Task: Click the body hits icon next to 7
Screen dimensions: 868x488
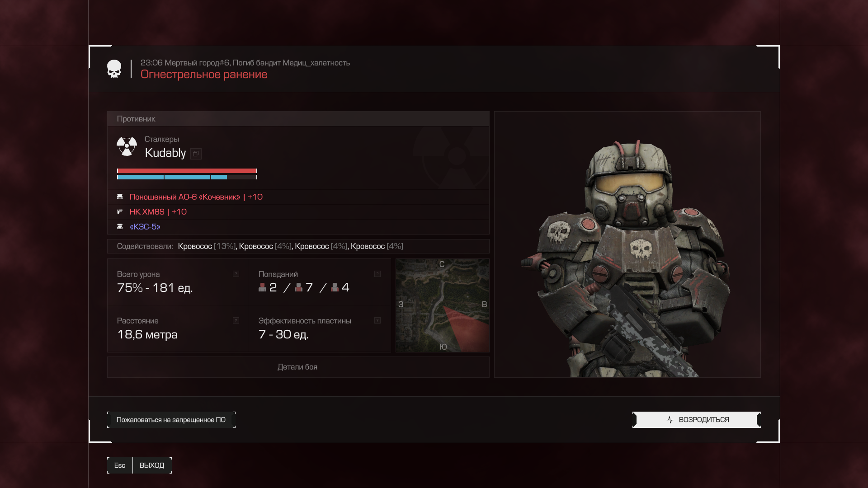Action: click(298, 287)
